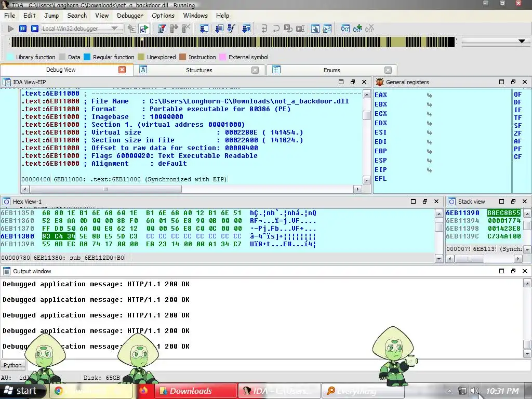This screenshot has height=399, width=532.
Task: Click the add watch icon with the green plus
Action: 357,29
